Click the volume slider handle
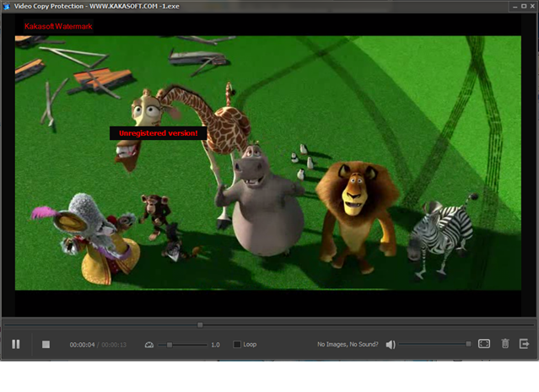 point(468,344)
